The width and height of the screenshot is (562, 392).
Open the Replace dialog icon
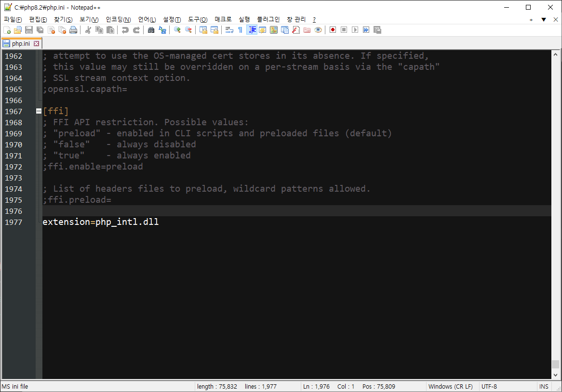coord(162,30)
